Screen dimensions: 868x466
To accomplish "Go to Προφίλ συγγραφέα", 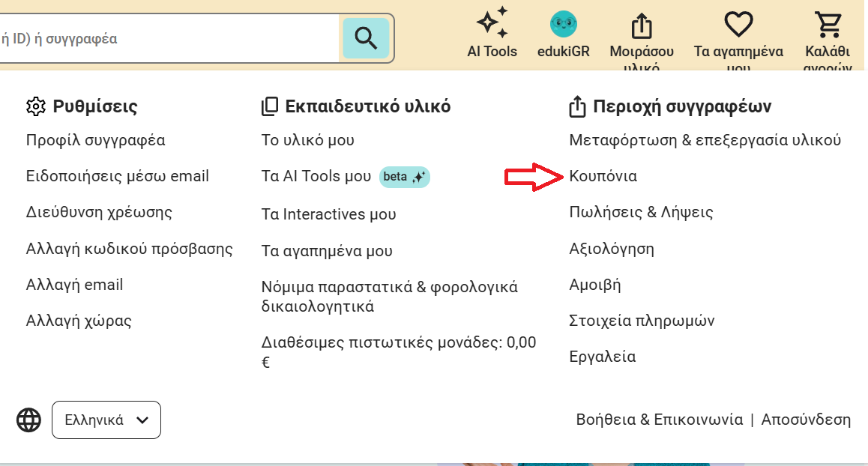I will (x=95, y=140).
